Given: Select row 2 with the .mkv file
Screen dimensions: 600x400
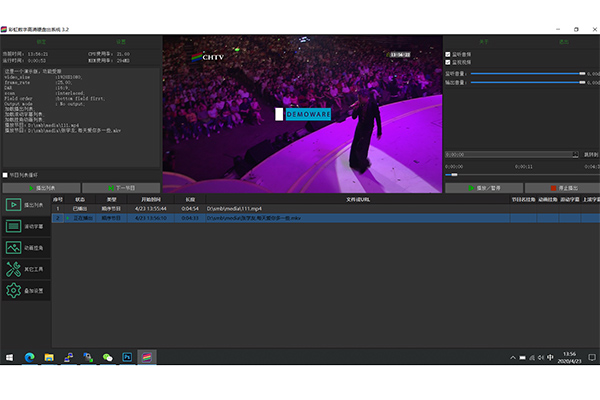Looking at the screenshot, I should [326, 218].
